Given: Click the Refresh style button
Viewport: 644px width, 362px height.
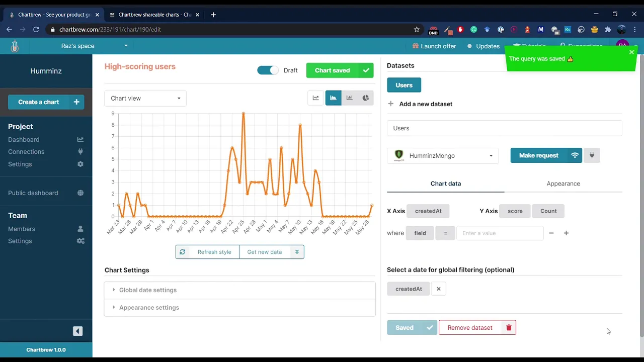Looking at the screenshot, I should pos(207,252).
